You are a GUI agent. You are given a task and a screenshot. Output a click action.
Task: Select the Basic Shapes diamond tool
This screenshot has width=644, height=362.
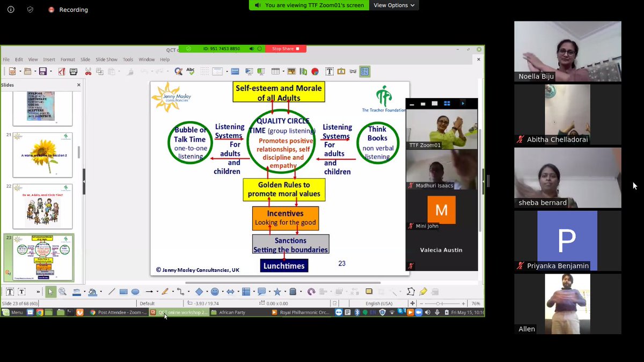tap(199, 292)
